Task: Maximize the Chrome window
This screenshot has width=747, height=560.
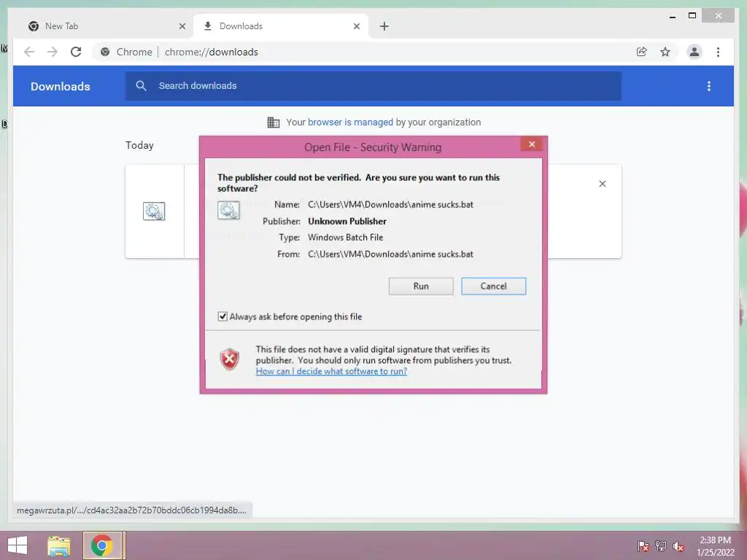Action: [x=692, y=16]
